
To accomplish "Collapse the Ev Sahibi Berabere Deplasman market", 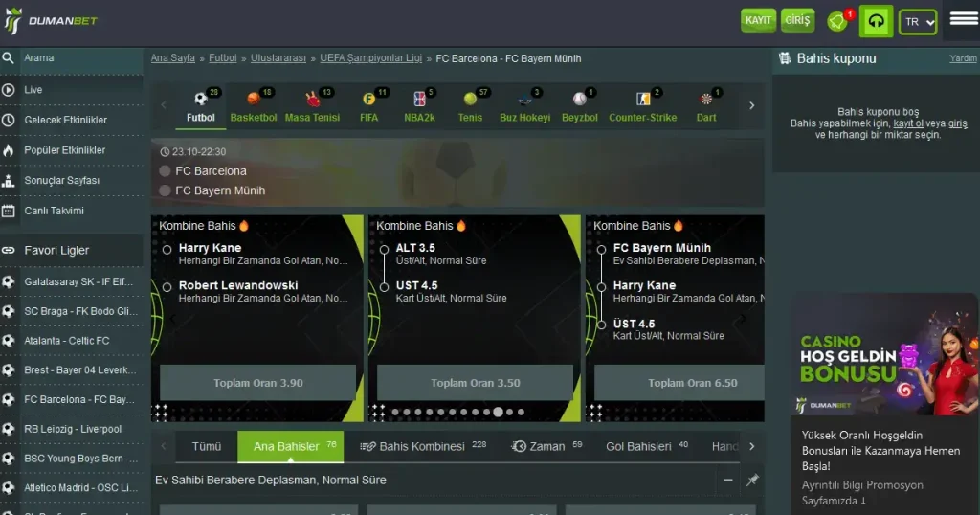I will 728,480.
